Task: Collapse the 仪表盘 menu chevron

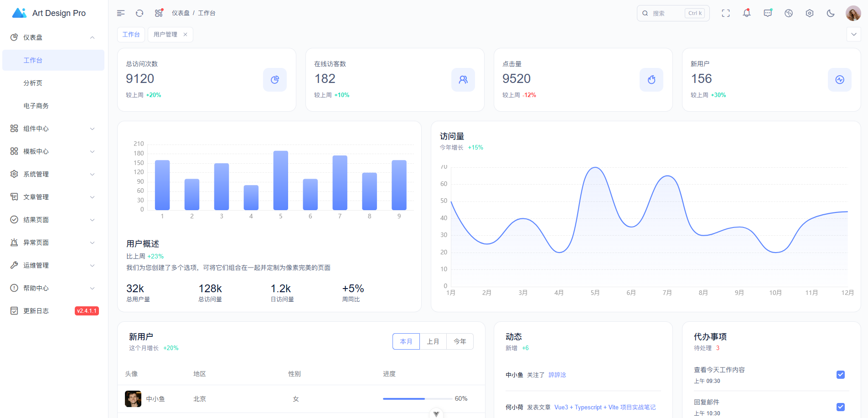Action: (93, 37)
